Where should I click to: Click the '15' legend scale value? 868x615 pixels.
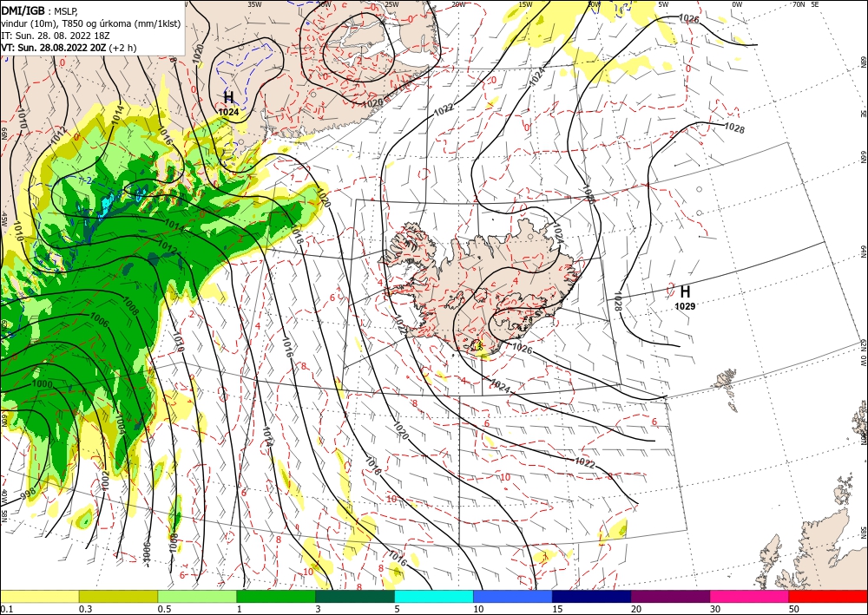point(557,609)
